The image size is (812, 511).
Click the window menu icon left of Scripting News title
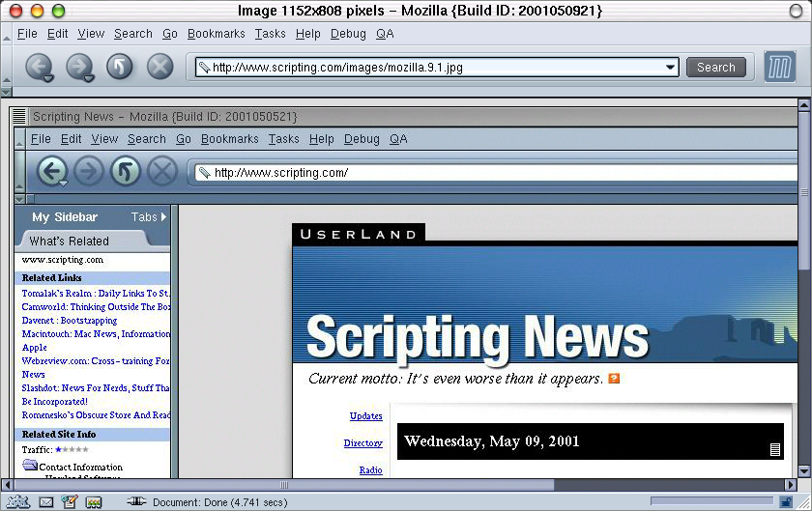coord(18,117)
